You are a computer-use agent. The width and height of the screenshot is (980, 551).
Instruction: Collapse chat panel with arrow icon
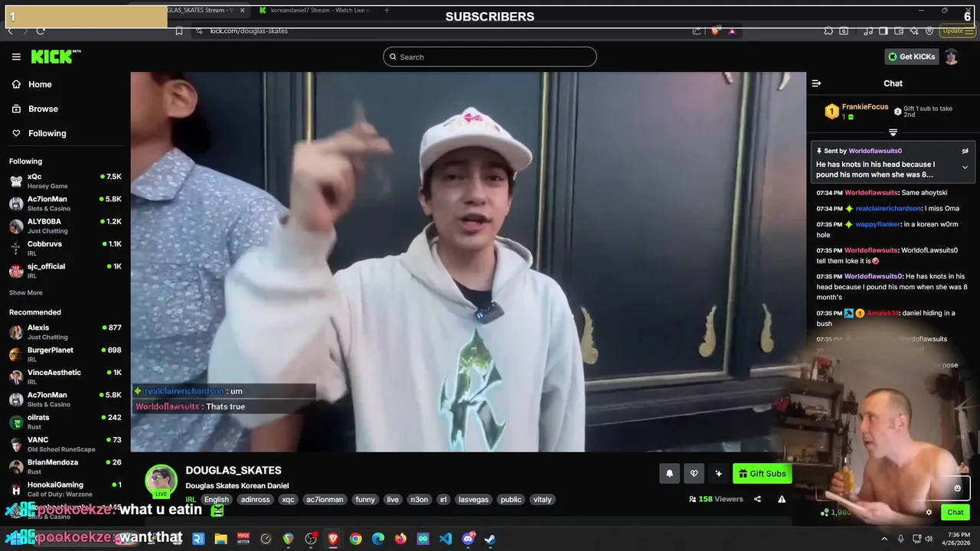pyautogui.click(x=816, y=83)
